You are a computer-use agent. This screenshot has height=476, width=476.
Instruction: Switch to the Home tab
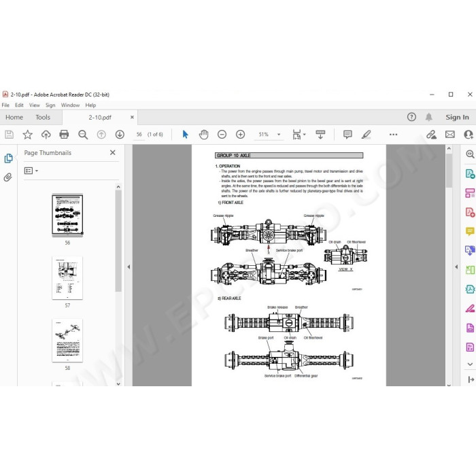click(14, 117)
